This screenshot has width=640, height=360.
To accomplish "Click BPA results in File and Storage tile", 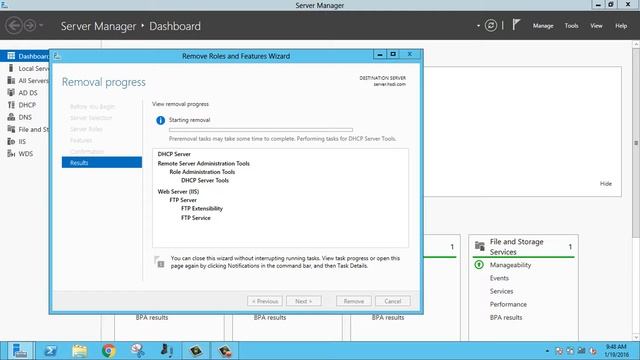I will 506,317.
